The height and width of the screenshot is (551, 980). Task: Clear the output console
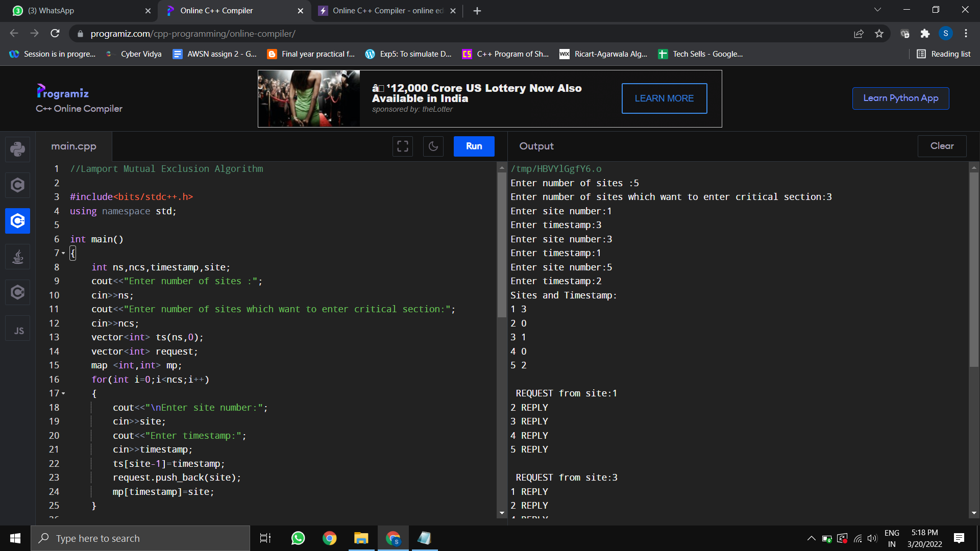click(942, 146)
